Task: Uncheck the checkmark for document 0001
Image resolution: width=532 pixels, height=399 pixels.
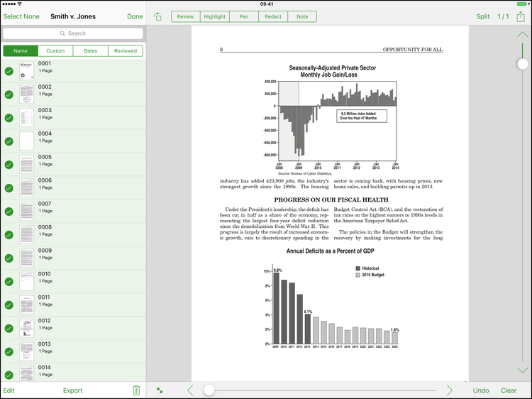Action: click(x=9, y=71)
